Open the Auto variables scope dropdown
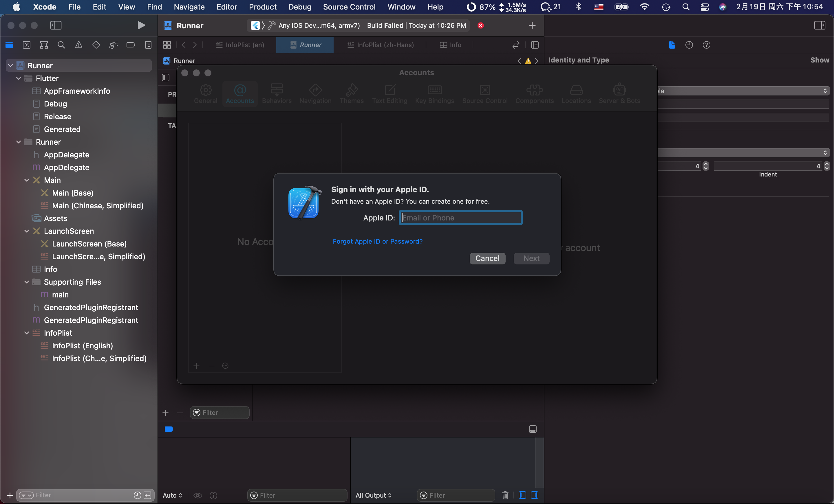834x504 pixels. pyautogui.click(x=173, y=495)
